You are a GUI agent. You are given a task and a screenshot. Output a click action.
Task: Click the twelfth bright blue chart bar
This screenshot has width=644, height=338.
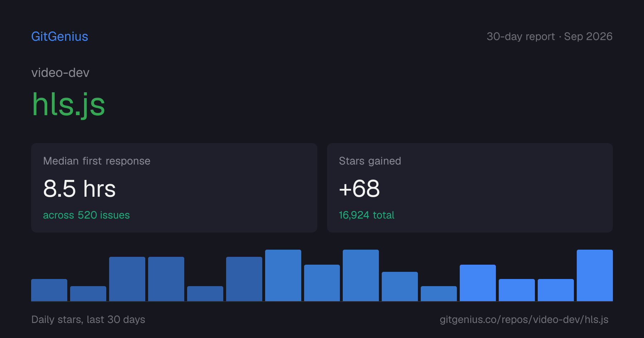click(x=478, y=283)
